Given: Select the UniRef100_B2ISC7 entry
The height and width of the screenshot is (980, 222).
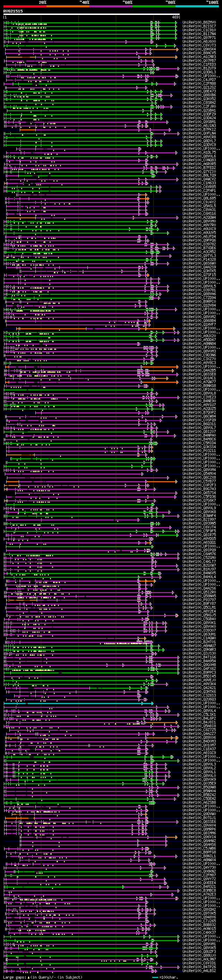Looking at the screenshot, I should (199, 26).
